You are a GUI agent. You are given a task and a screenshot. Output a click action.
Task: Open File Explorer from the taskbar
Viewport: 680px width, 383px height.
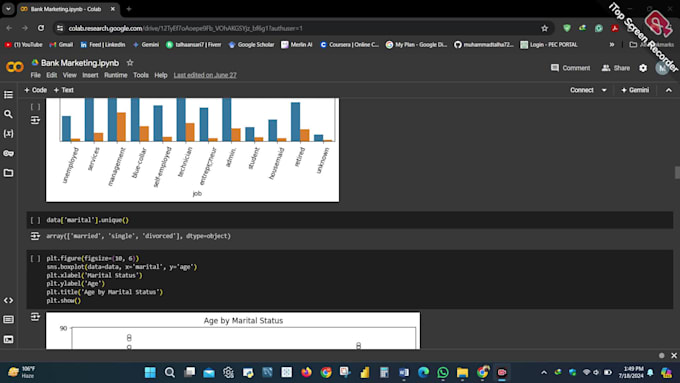[x=462, y=373]
